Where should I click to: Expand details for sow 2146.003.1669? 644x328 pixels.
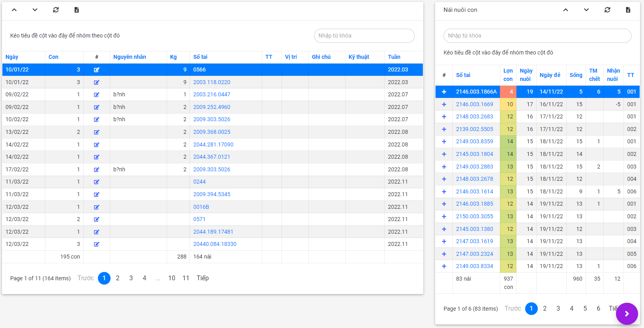(444, 104)
